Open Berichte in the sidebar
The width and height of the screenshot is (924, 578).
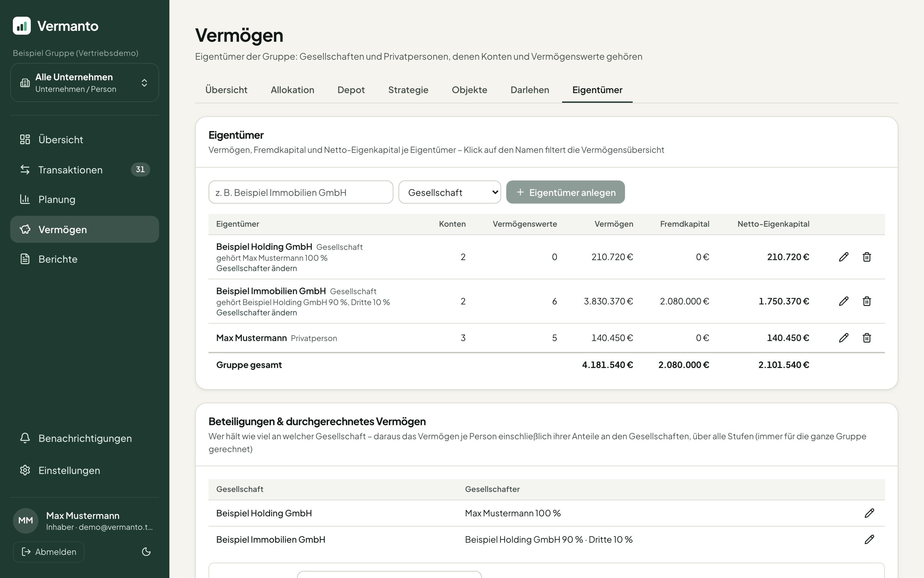(84, 259)
